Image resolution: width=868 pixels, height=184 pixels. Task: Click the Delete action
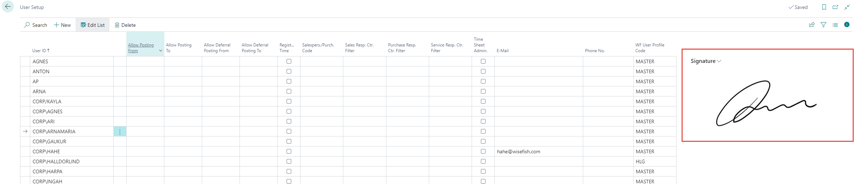125,25
